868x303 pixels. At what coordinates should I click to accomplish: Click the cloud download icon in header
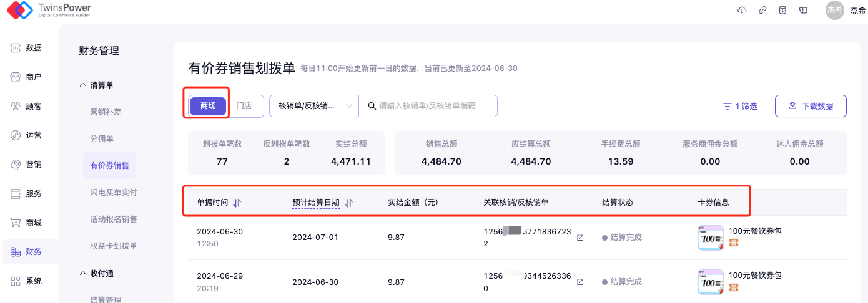(x=742, y=10)
